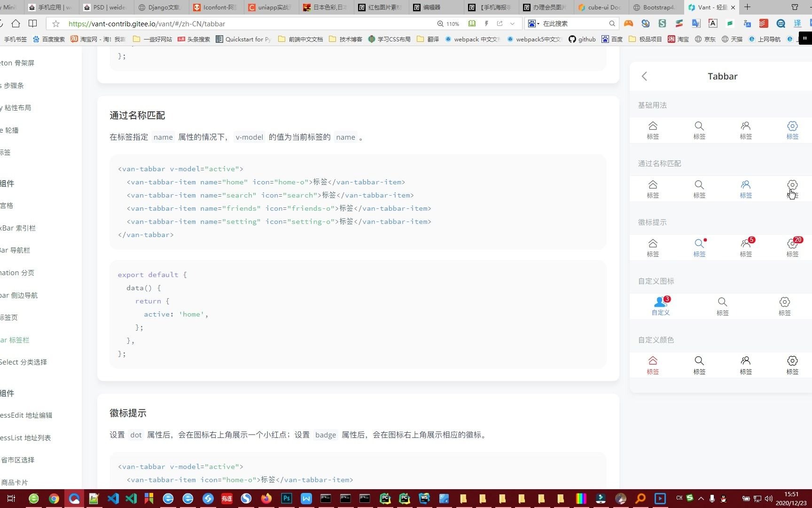The width and height of the screenshot is (812, 508).
Task: Select the settings tab under 自定义图标
Action: tap(784, 306)
